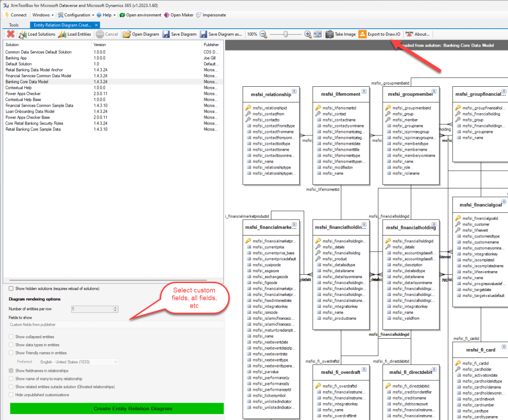Screen dimensions: 508x420
Task: Click the Save Diagram floppy icon
Action: [x=165, y=34]
